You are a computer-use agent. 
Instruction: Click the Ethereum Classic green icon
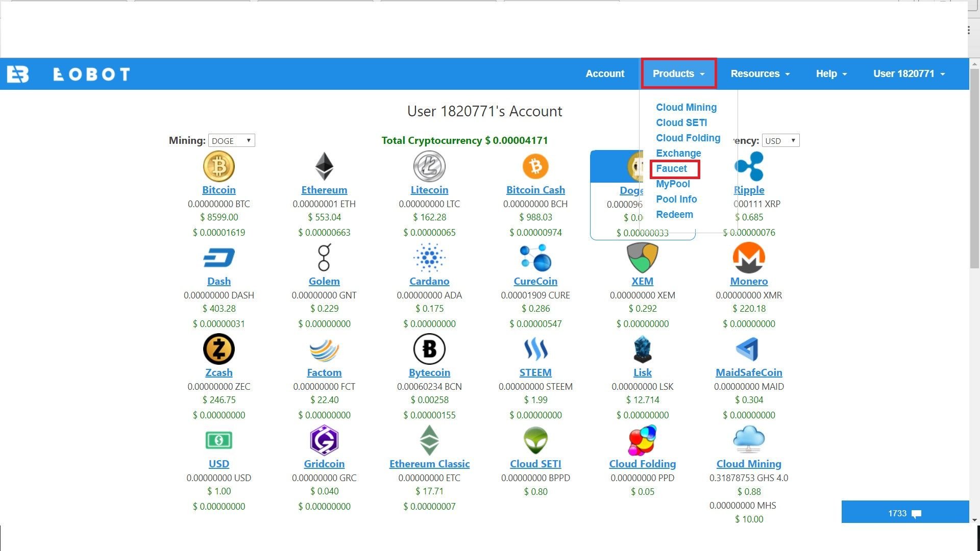(429, 440)
